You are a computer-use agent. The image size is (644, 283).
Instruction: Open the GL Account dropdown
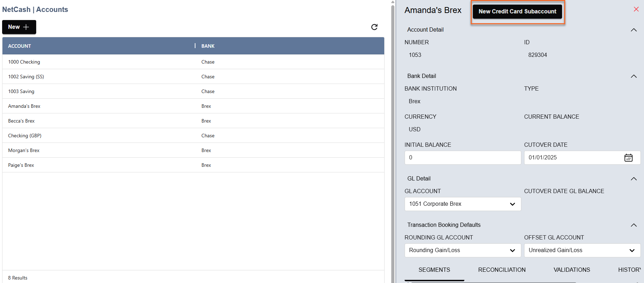pyautogui.click(x=462, y=204)
